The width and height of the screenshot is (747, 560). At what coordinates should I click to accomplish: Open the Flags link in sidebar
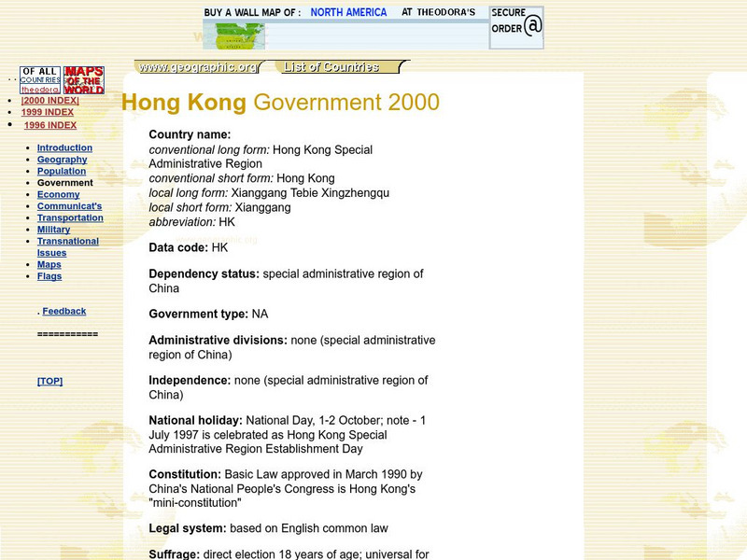coord(49,276)
